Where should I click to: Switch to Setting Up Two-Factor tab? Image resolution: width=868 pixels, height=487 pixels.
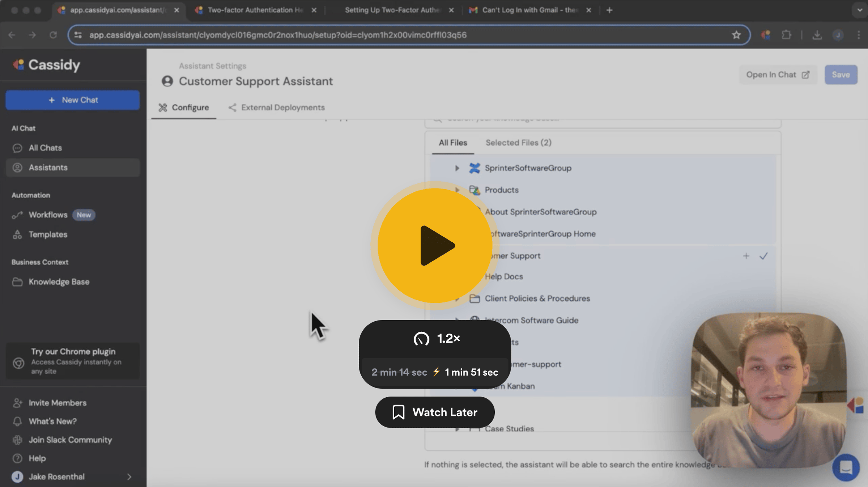[x=392, y=10]
